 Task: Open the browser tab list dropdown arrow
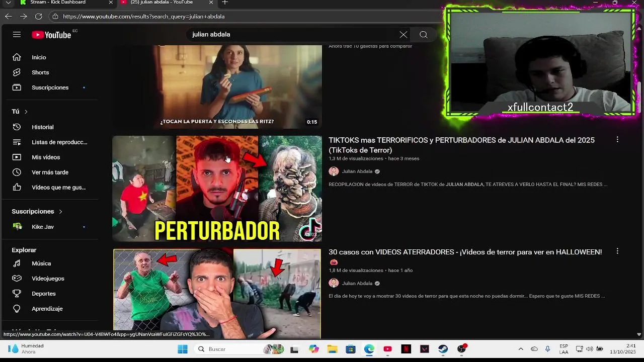pos(8,3)
